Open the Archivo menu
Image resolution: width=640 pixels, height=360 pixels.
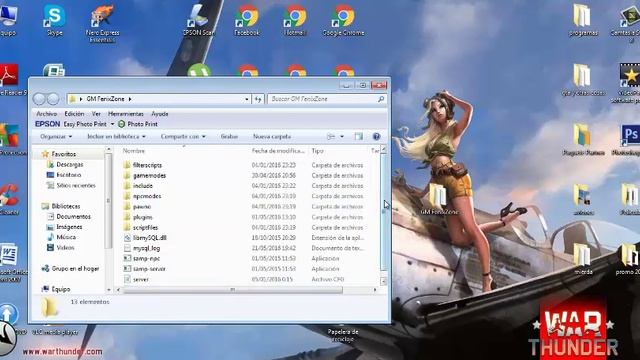(x=47, y=113)
